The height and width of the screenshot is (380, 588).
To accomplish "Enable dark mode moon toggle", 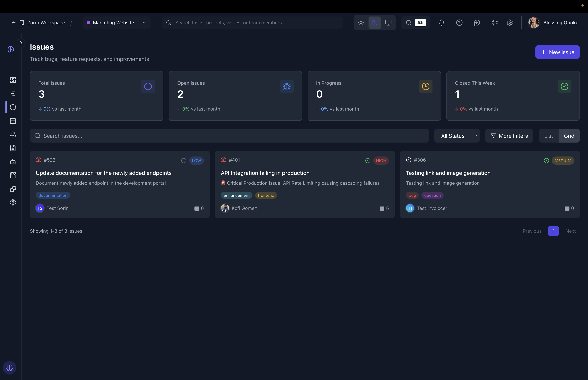I will (x=374, y=23).
